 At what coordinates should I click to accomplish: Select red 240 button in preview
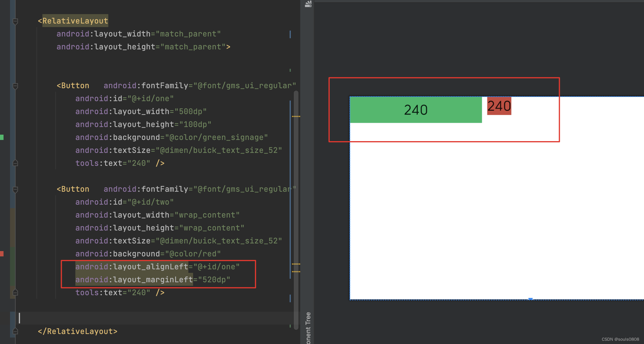point(499,106)
